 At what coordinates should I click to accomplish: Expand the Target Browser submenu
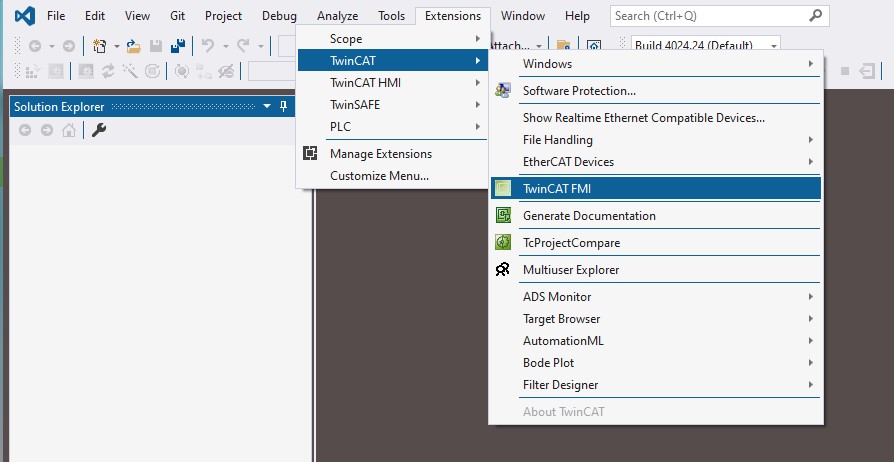[x=656, y=318]
